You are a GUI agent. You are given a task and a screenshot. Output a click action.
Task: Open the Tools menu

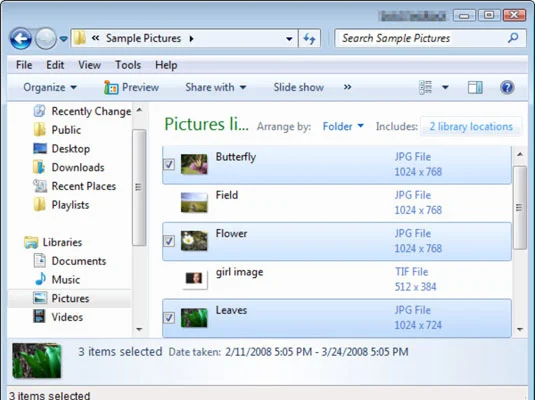128,65
